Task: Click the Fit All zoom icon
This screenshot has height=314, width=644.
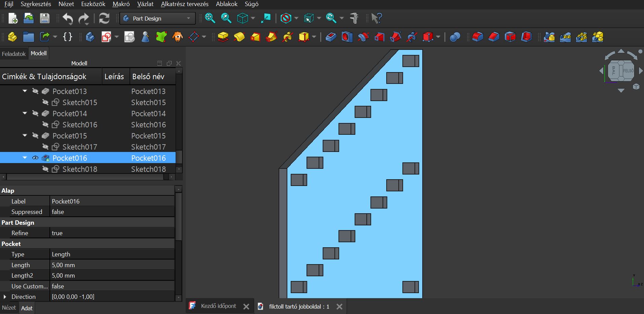Action: (210, 19)
